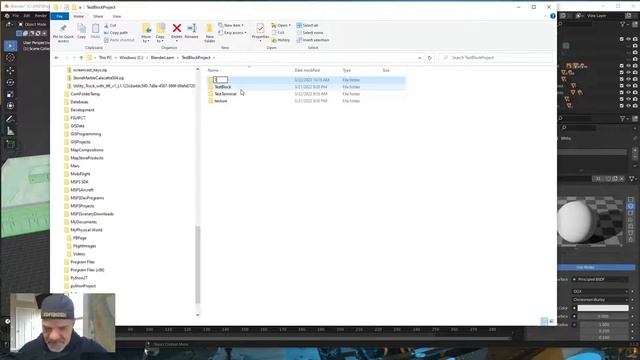Click navigation pane vertical scrollbar
This screenshot has height=360, width=640.
coord(198,265)
